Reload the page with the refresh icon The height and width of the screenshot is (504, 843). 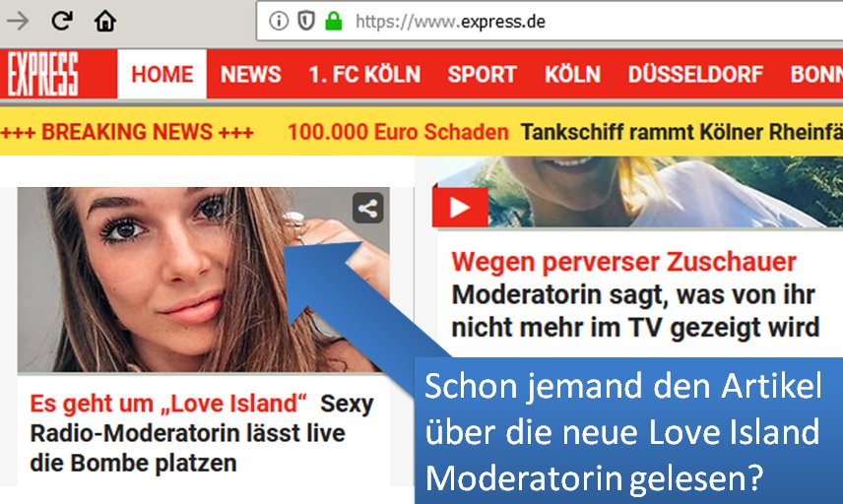pyautogui.click(x=62, y=21)
